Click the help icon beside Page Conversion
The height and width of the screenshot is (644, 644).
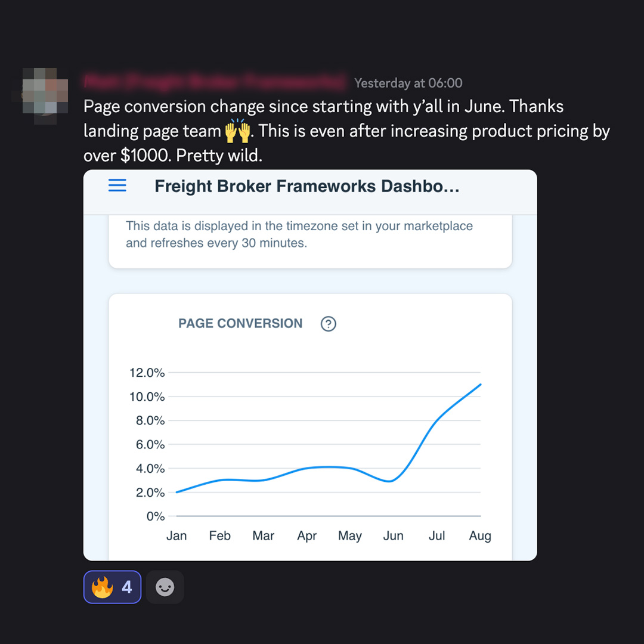[x=328, y=324]
